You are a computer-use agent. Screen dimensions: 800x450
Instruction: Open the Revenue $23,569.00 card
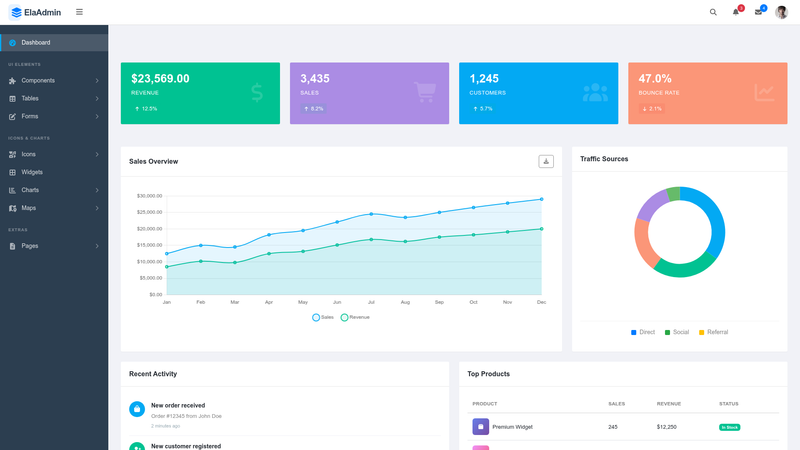pyautogui.click(x=200, y=93)
